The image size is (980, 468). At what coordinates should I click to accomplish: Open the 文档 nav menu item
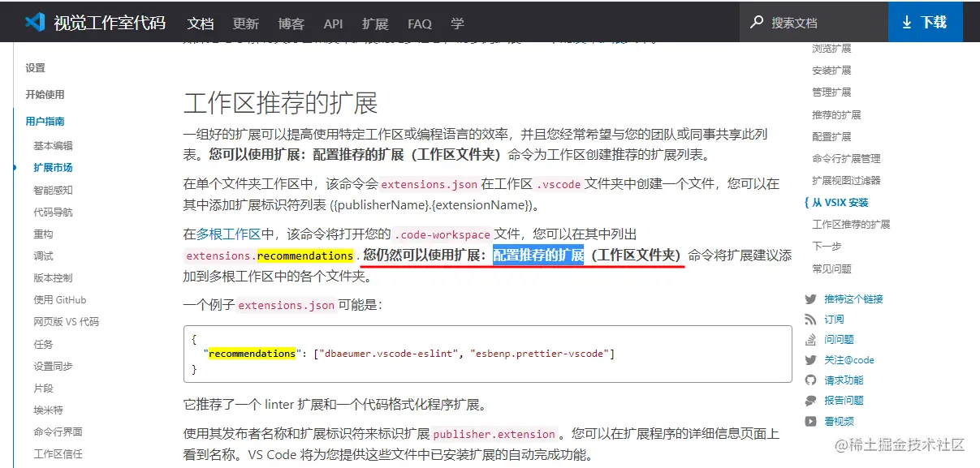[x=201, y=24]
